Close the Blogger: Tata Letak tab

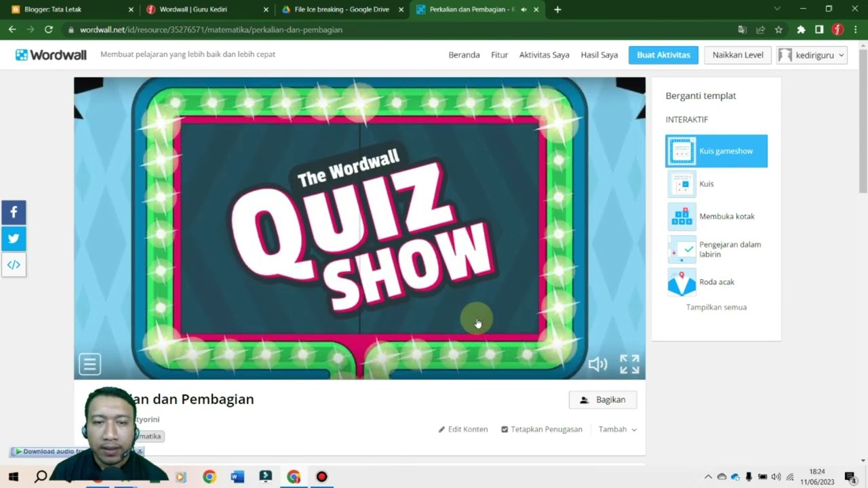pyautogui.click(x=131, y=9)
